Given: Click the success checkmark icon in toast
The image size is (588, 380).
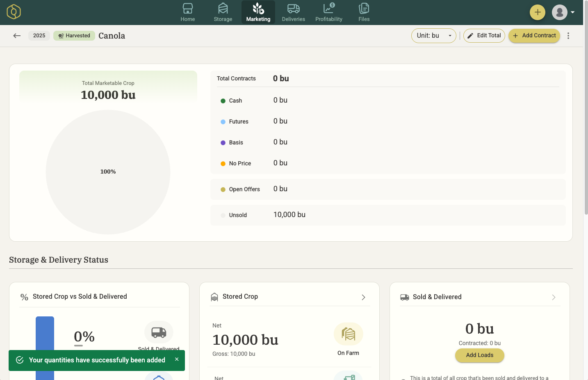Looking at the screenshot, I should 20,360.
